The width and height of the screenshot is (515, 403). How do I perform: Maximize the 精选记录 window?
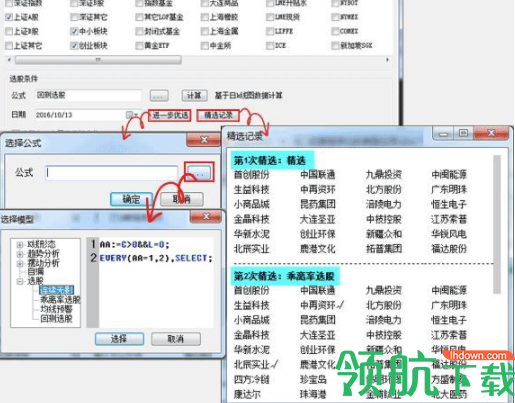pyautogui.click(x=463, y=133)
